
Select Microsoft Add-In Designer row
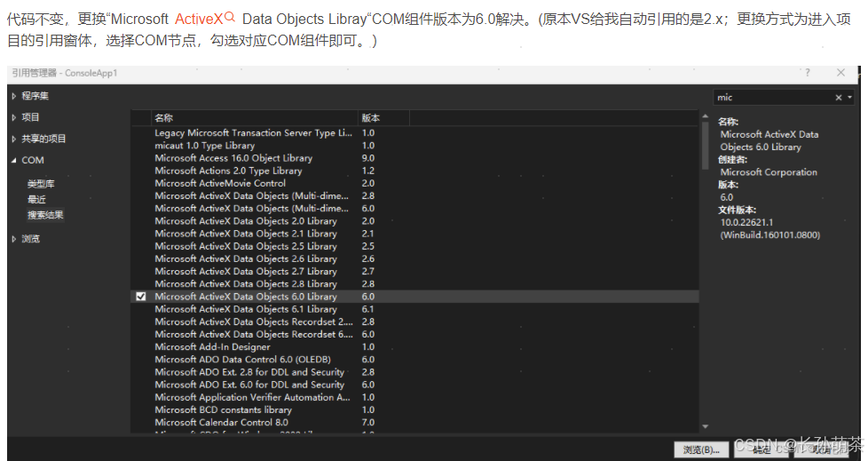tap(414, 346)
